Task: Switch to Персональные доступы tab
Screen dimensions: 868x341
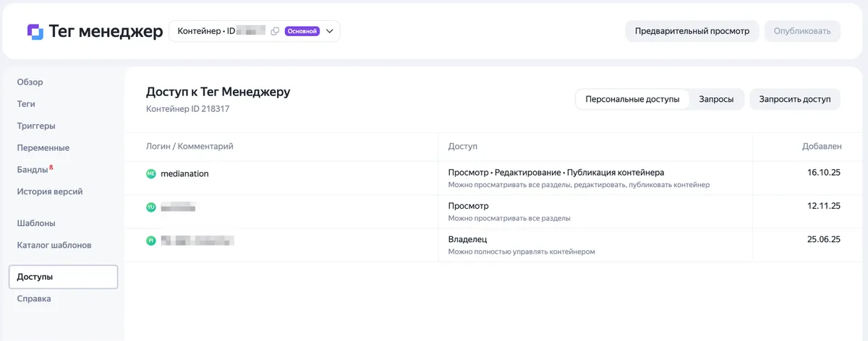Action: (x=632, y=100)
